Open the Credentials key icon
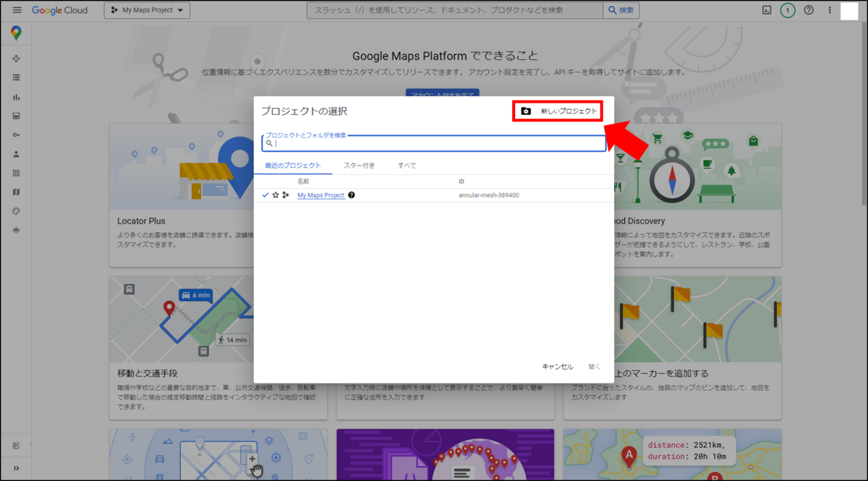The width and height of the screenshot is (868, 481). (16, 135)
